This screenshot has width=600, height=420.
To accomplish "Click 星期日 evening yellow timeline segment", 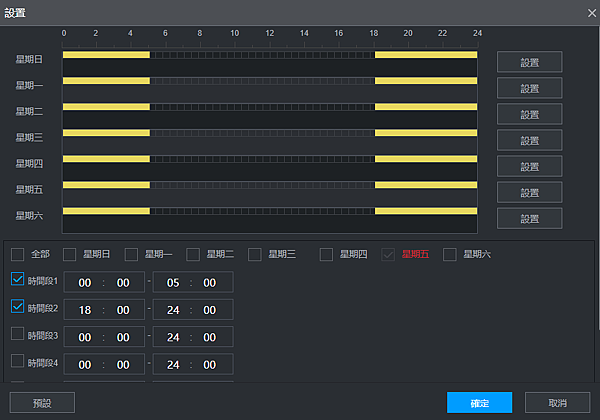I will pos(426,55).
